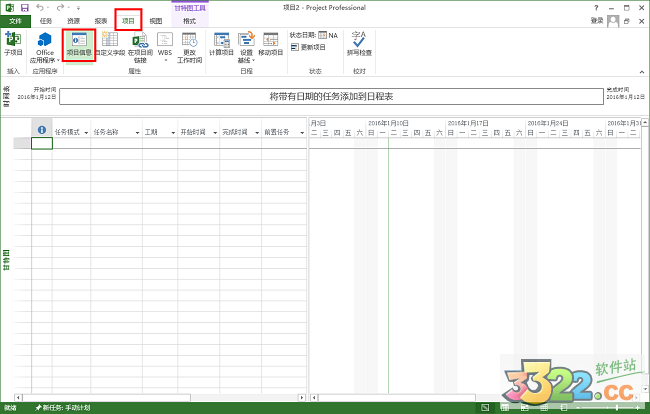Adjust the zoom slider in the status bar
This screenshot has height=414, width=650.
tap(617, 408)
